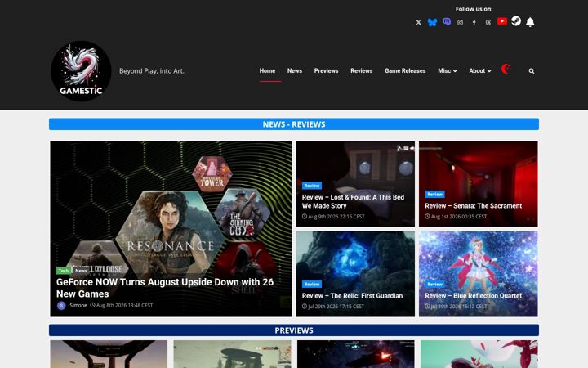
Task: Click the News tag on GeForce article
Action: (81, 271)
